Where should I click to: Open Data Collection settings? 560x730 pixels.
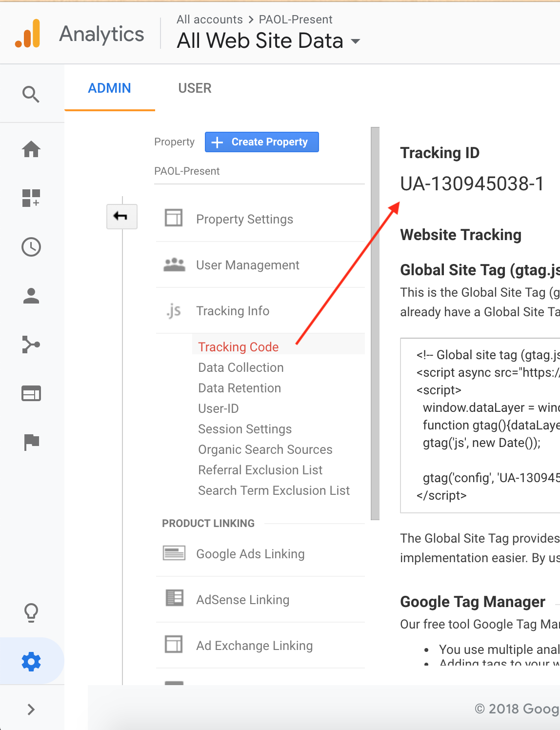(240, 367)
